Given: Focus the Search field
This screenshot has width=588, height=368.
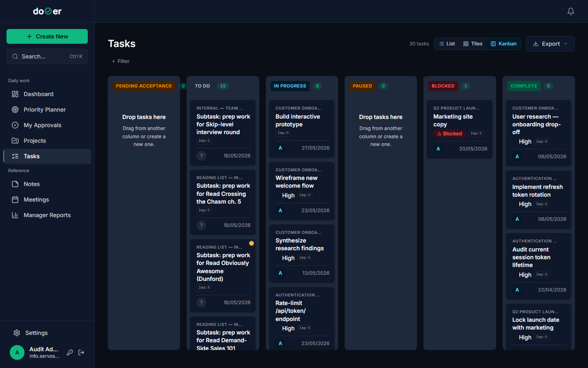Looking at the screenshot, I should click(x=47, y=56).
